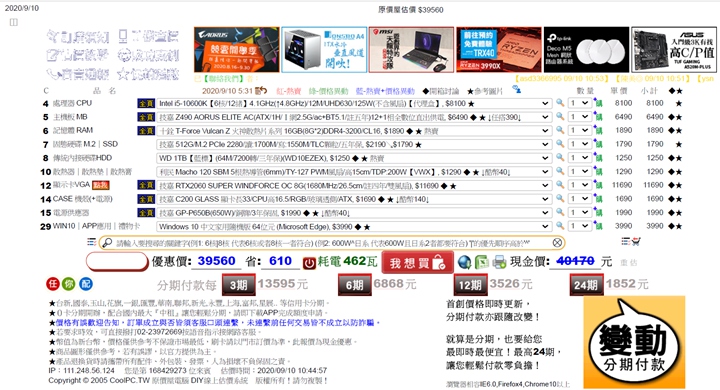Click the magnifier icon in the VGA row

click(560, 185)
